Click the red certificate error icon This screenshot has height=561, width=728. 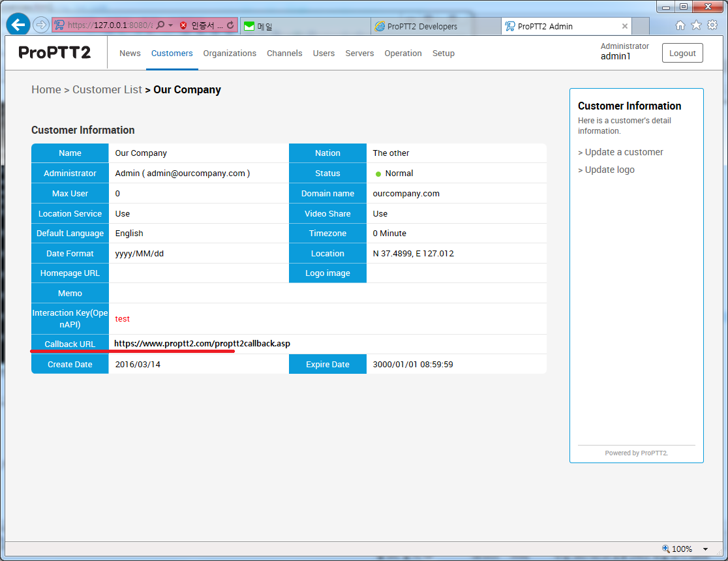coord(183,25)
